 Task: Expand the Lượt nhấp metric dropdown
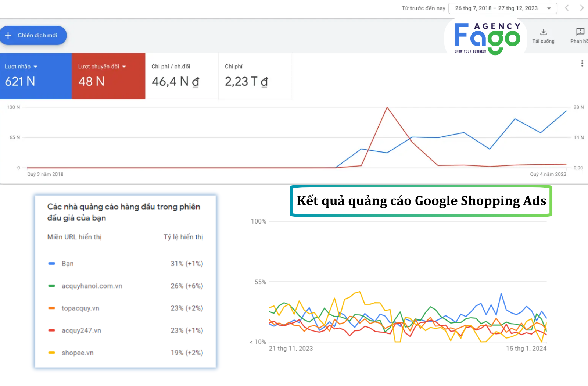36,67
